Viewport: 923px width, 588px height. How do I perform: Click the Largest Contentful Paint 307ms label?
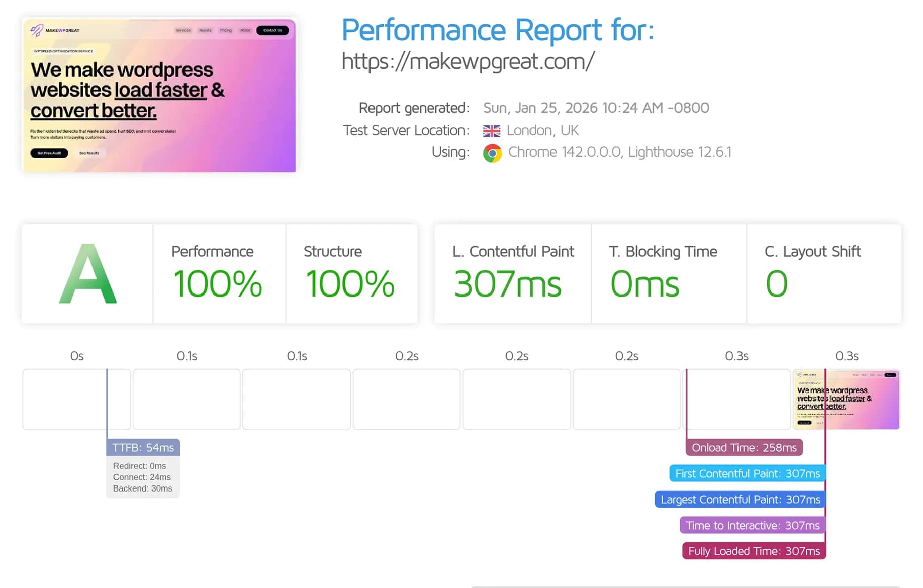[x=740, y=500]
